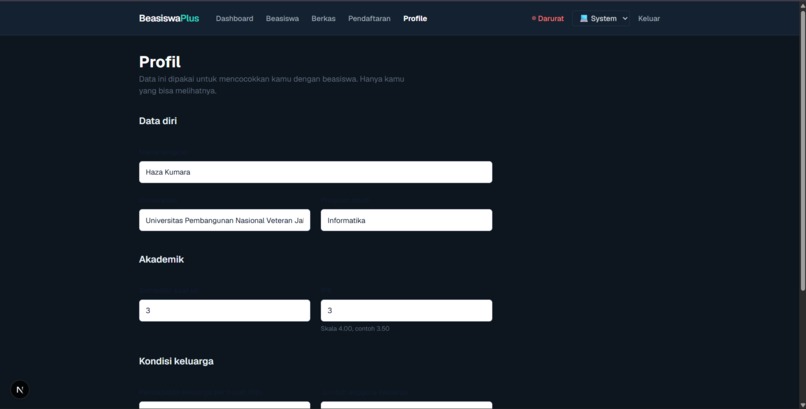Click the university field with Universitas Pembangunan

(x=224, y=220)
